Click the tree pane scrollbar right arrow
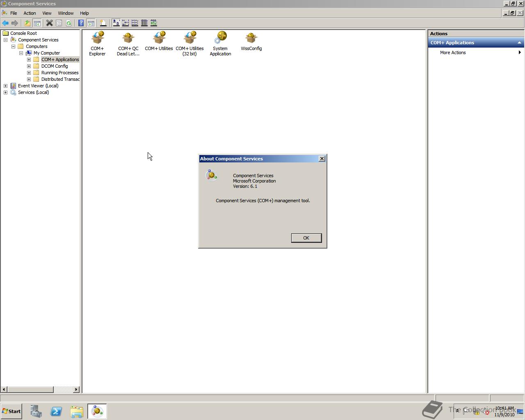This screenshot has width=525, height=420. click(x=76, y=389)
